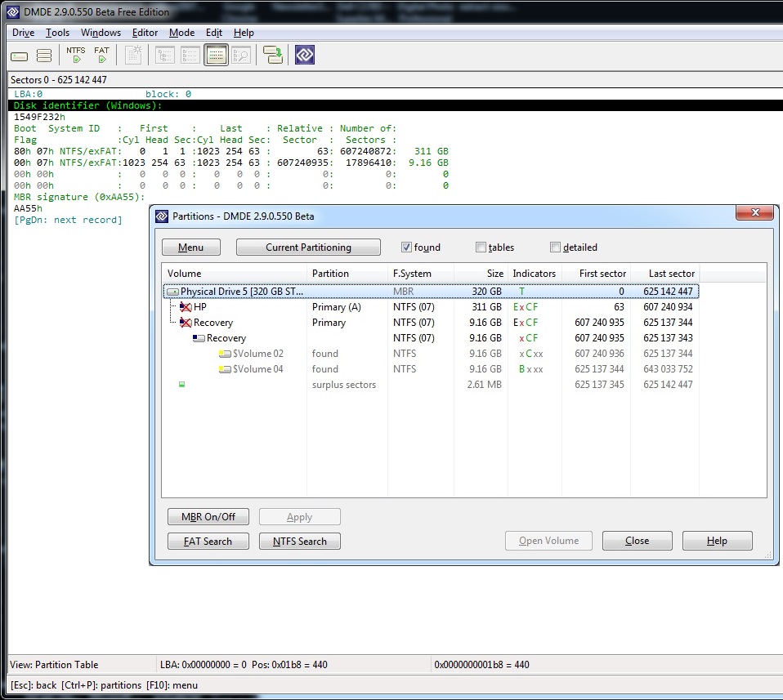Click the DMDE logo in the main title bar
This screenshot has width=783, height=700.
(13, 11)
